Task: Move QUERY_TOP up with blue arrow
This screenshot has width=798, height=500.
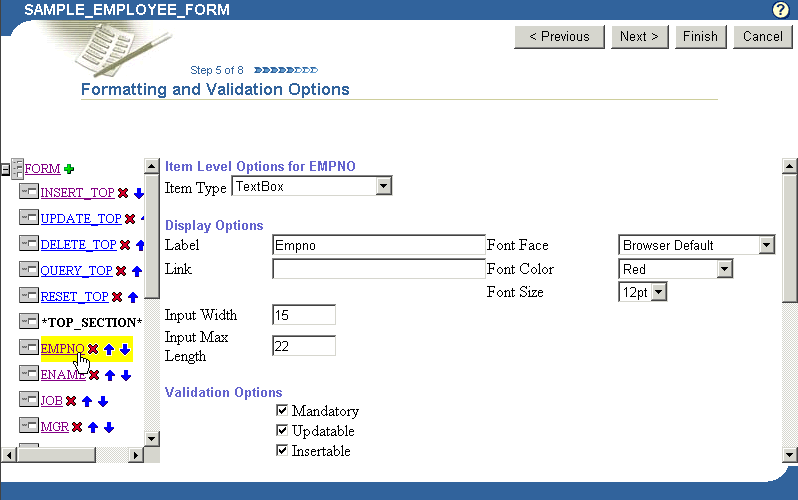Action: [137, 271]
